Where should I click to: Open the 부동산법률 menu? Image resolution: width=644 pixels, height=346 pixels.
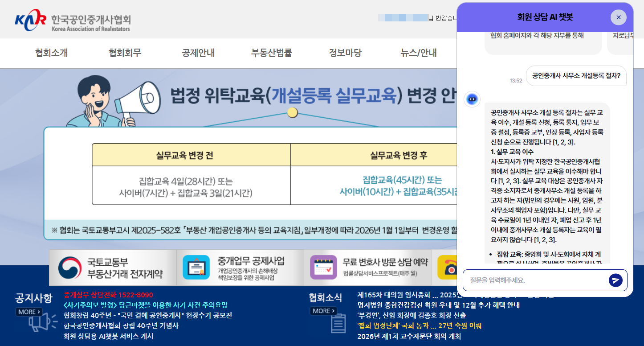(272, 53)
